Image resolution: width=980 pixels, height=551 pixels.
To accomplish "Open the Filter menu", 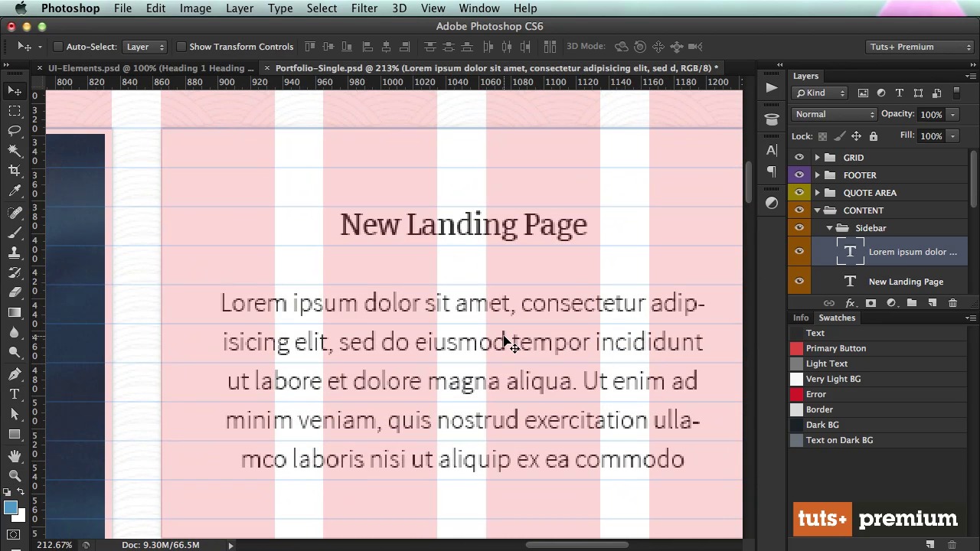I will point(364,8).
